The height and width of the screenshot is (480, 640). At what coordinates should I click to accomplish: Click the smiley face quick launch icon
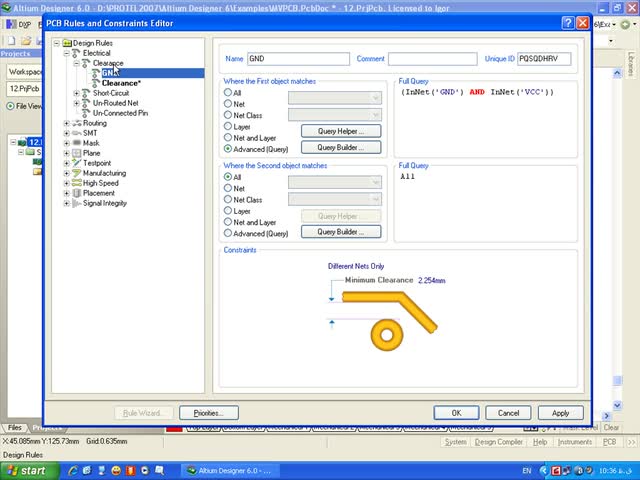(x=116, y=471)
